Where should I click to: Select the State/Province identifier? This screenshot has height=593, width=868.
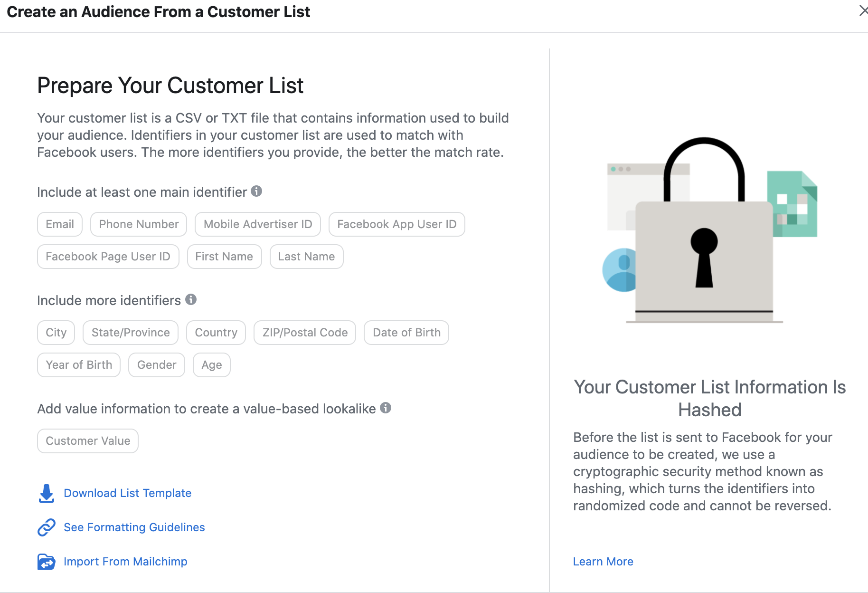pyautogui.click(x=130, y=332)
